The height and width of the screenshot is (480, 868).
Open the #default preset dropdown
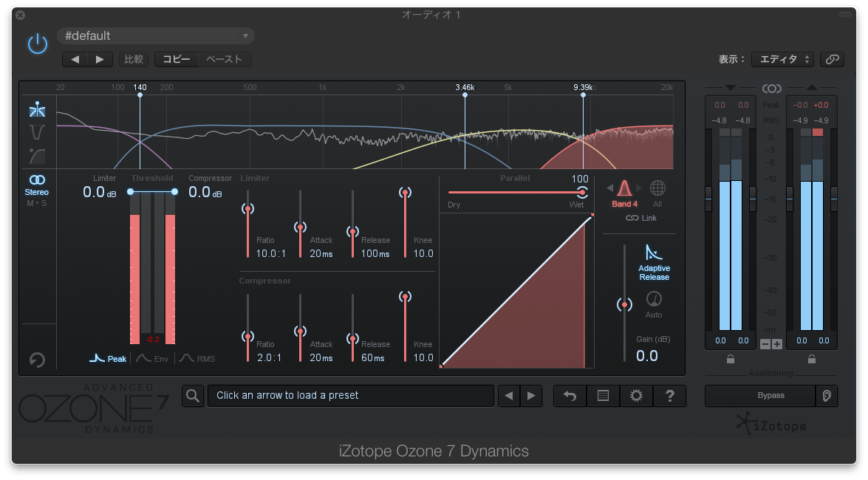155,35
